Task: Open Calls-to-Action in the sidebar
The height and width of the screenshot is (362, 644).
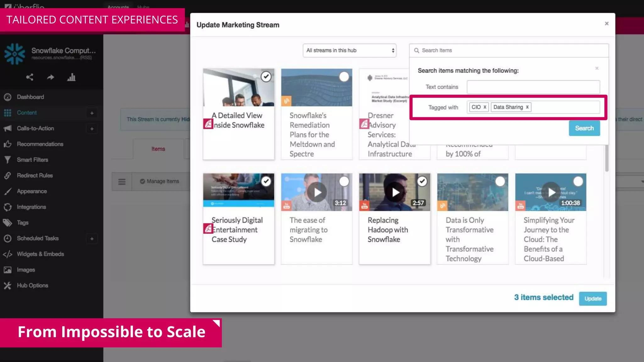Action: (x=35, y=128)
